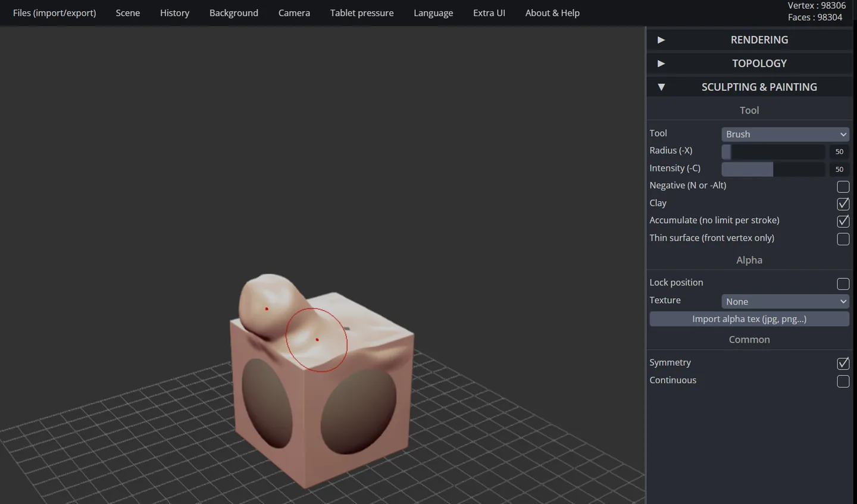
Task: Focus the Radius value field
Action: pyautogui.click(x=839, y=152)
